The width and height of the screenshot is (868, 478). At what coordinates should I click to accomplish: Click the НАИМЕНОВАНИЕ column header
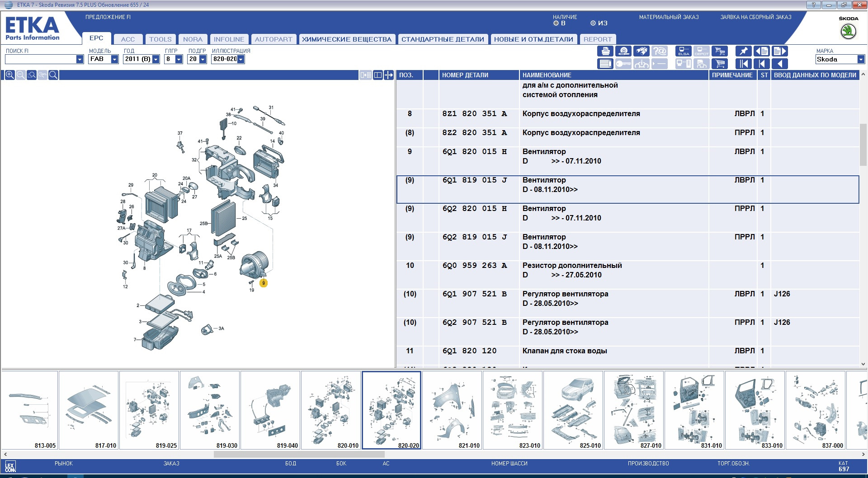pos(614,75)
